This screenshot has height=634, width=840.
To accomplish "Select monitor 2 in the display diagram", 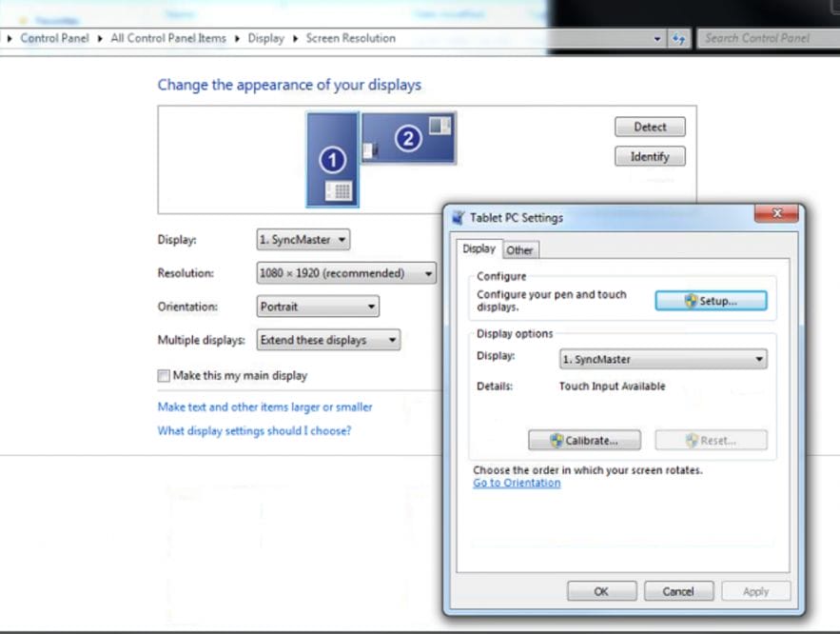I will click(407, 136).
